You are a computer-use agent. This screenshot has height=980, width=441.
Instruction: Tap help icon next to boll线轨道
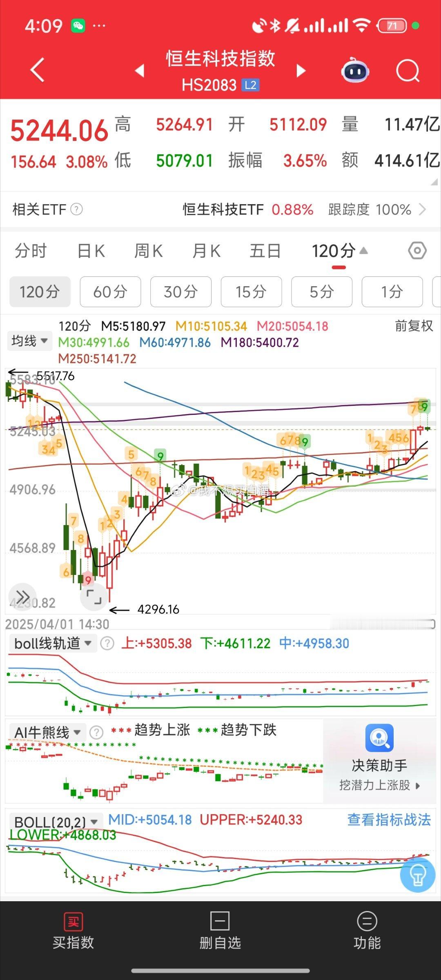[107, 644]
